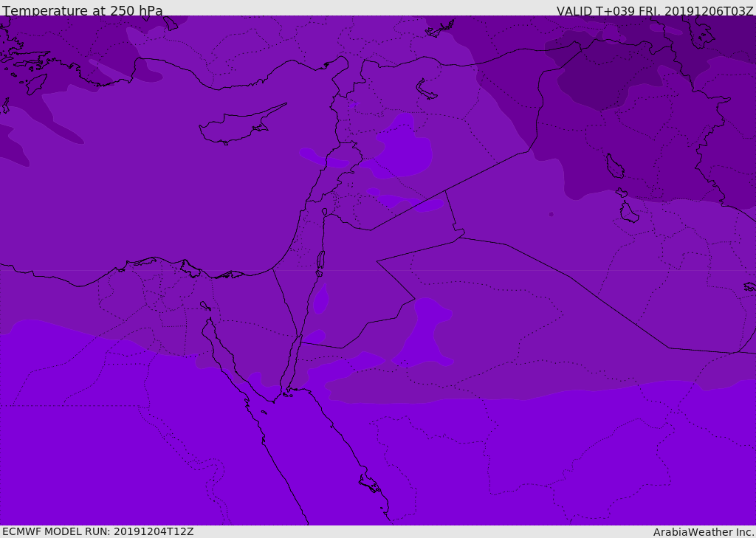The width and height of the screenshot is (756, 538).
Task: Click the 'ArabiaWeather Inc' credit text
Action: pyautogui.click(x=703, y=532)
